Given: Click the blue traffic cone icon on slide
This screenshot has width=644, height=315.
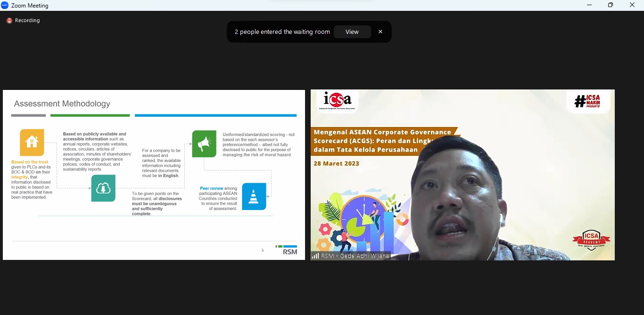Looking at the screenshot, I should pyautogui.click(x=254, y=196).
